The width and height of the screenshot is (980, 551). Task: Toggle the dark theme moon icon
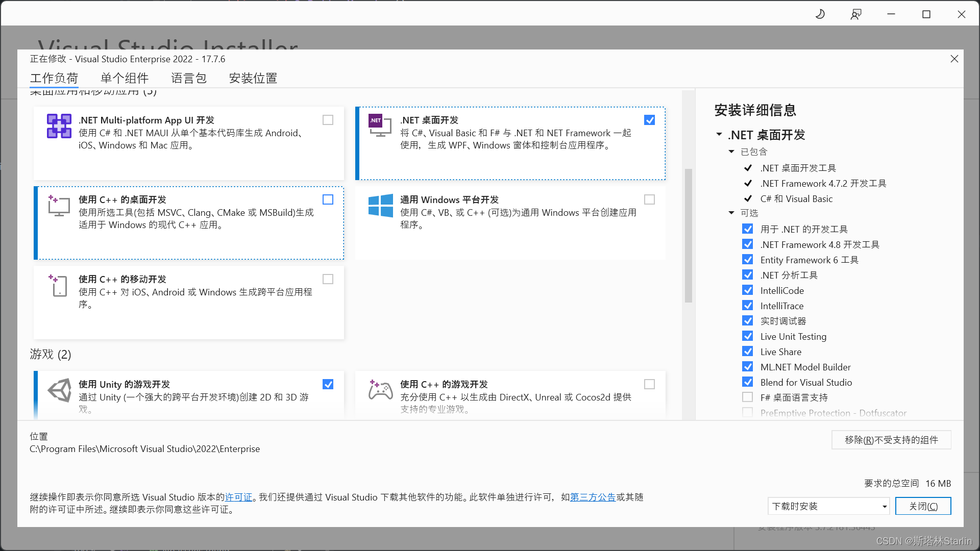click(820, 14)
